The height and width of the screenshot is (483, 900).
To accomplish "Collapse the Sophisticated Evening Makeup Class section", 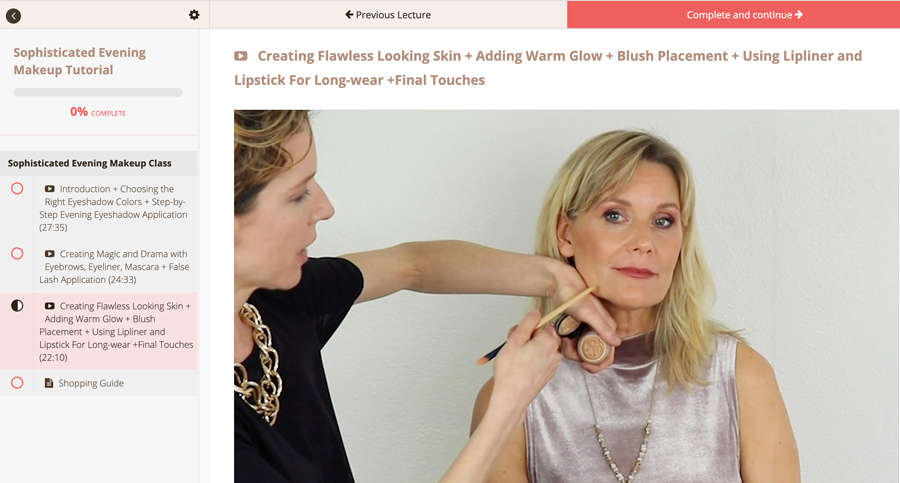I will (99, 163).
